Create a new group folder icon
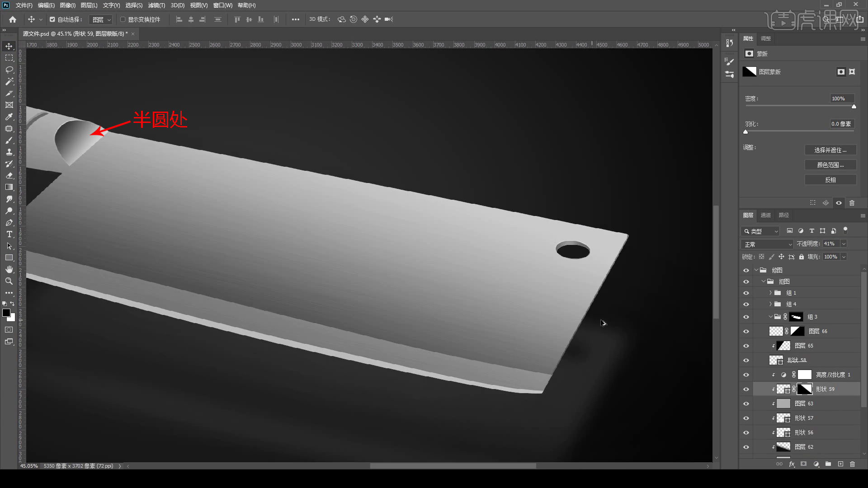The width and height of the screenshot is (868, 488). [x=828, y=464]
